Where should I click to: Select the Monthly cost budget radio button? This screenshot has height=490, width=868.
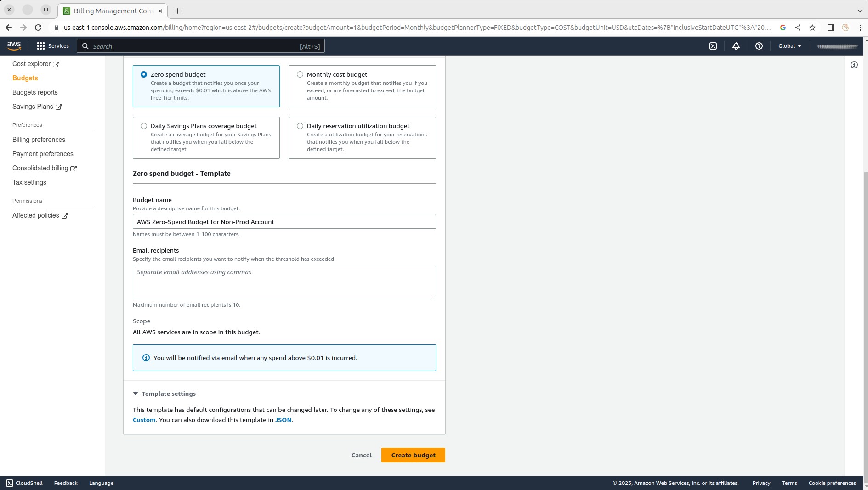tap(300, 74)
